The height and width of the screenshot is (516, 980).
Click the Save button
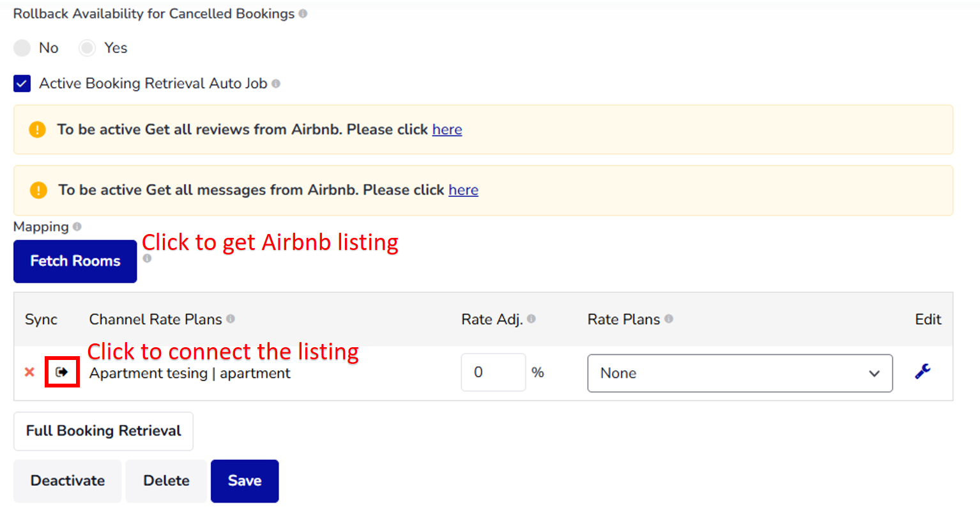pos(245,481)
